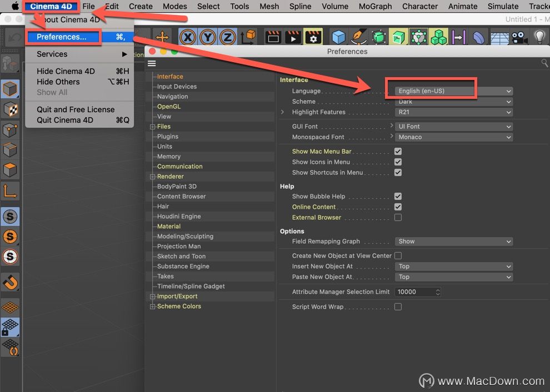Click the green stacked cubes icon
Screen dimensions: 550x392
click(x=439, y=37)
